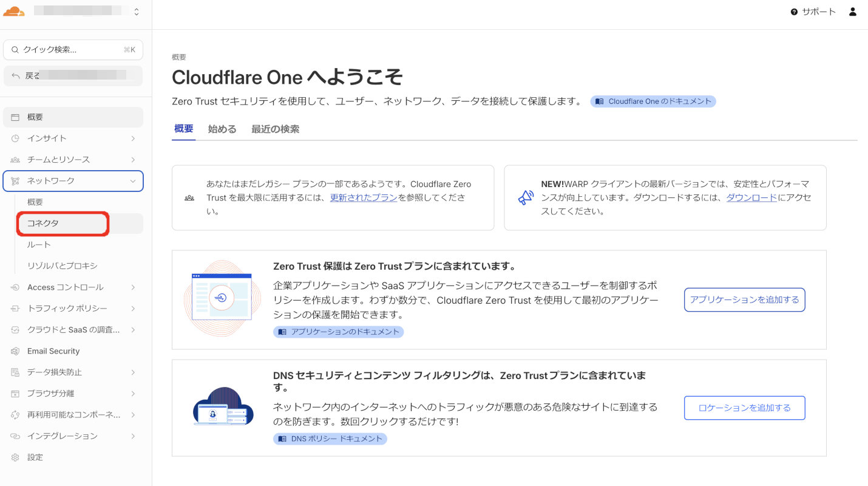Expand the インテグレーション chevron
The width and height of the screenshot is (868, 486).
pyautogui.click(x=133, y=436)
